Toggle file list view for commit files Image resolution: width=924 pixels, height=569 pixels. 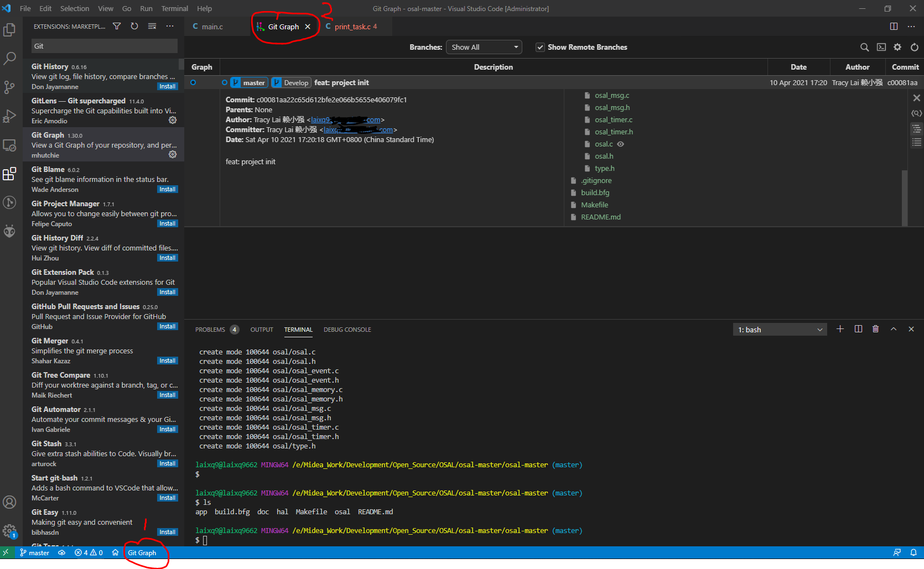(917, 142)
